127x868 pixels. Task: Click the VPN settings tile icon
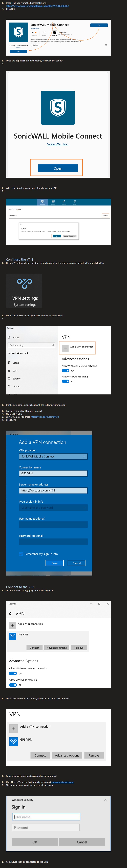25,284
